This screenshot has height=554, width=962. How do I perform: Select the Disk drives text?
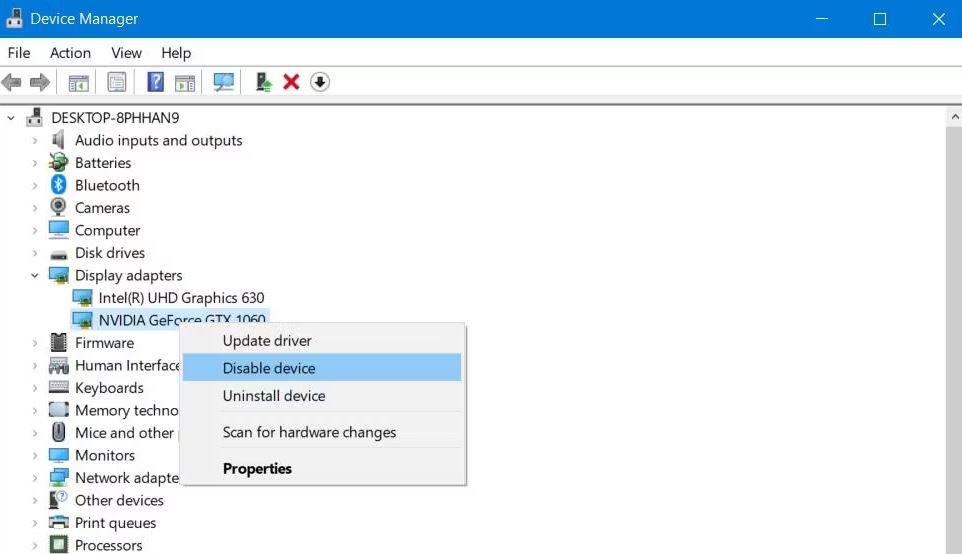(110, 253)
